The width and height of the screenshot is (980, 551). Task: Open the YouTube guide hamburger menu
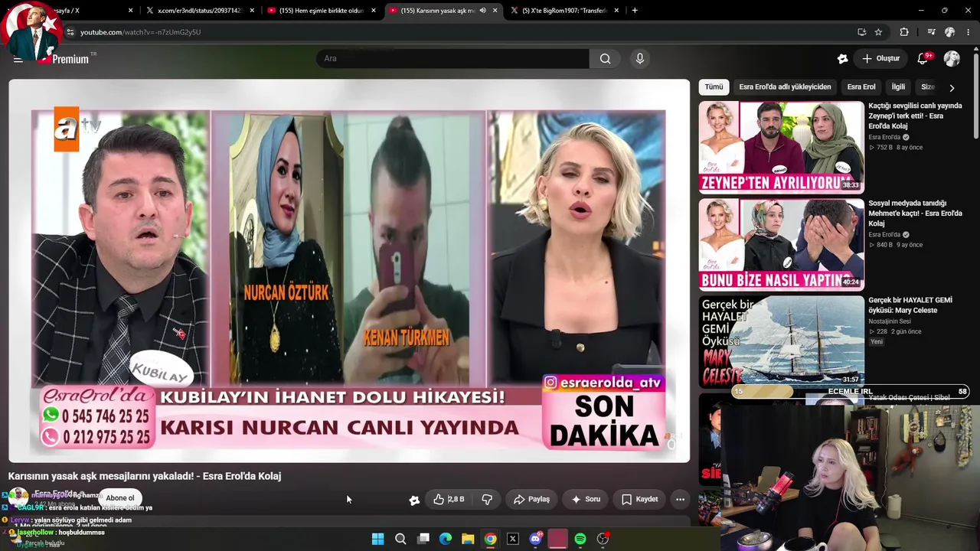coord(18,59)
